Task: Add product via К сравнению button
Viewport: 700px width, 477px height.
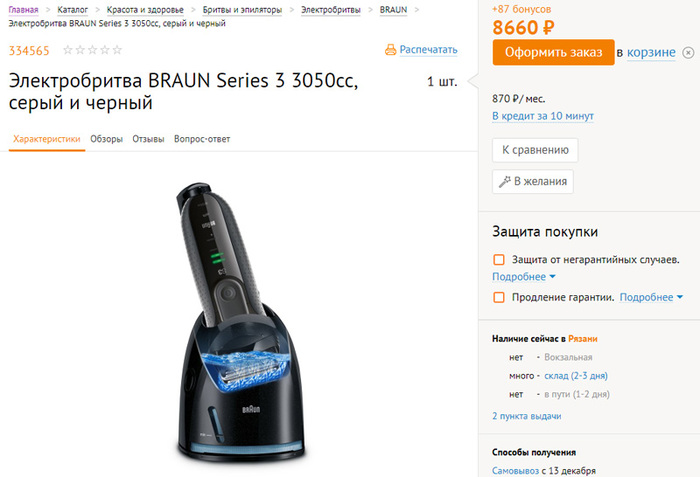Action: 535,150
